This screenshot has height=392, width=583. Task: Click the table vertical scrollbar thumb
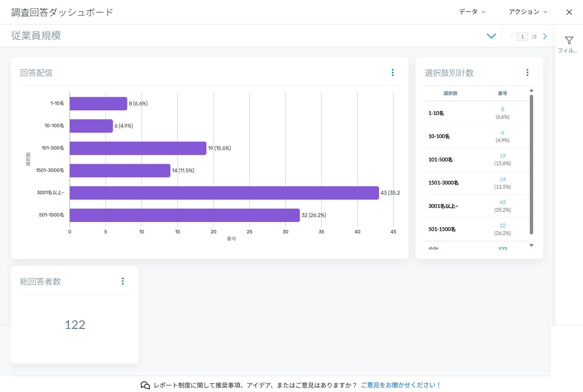pos(531,165)
